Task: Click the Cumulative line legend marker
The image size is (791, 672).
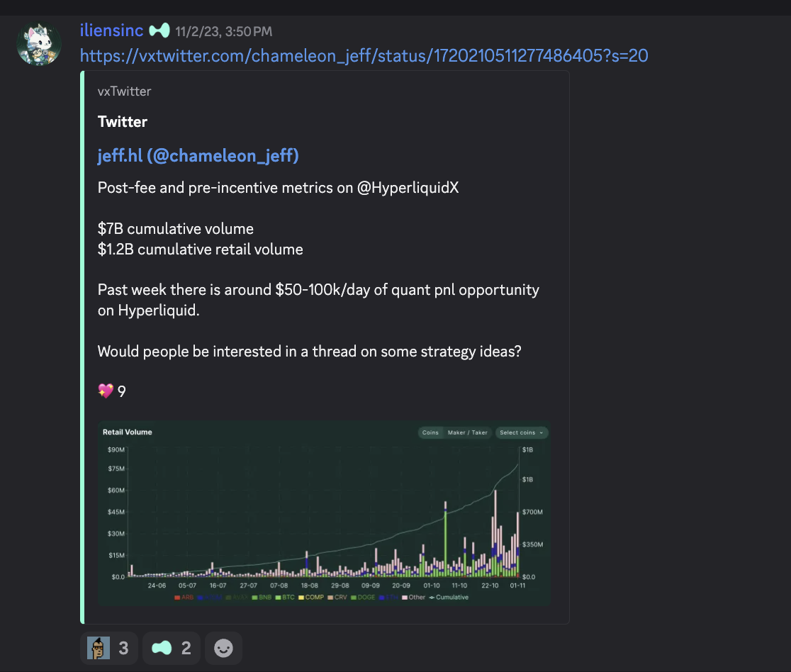Action: [x=432, y=598]
